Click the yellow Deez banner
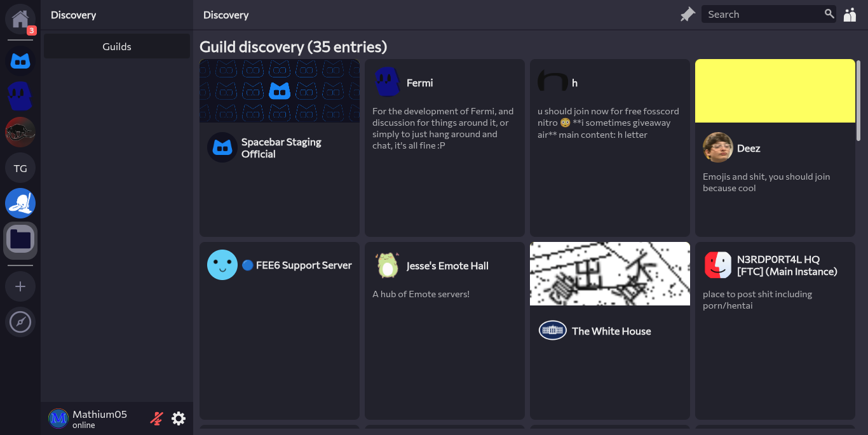The width and height of the screenshot is (868, 435). 775,91
